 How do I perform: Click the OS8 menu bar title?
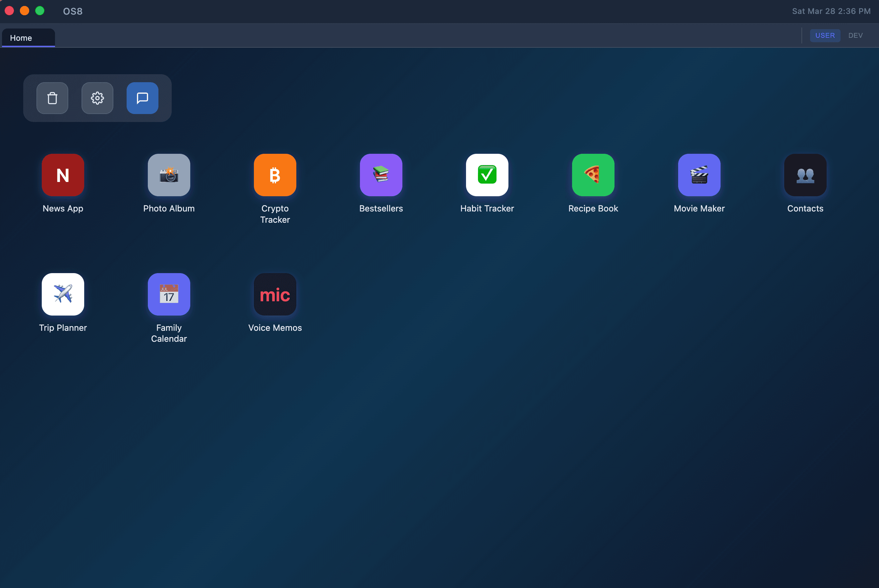(x=73, y=11)
